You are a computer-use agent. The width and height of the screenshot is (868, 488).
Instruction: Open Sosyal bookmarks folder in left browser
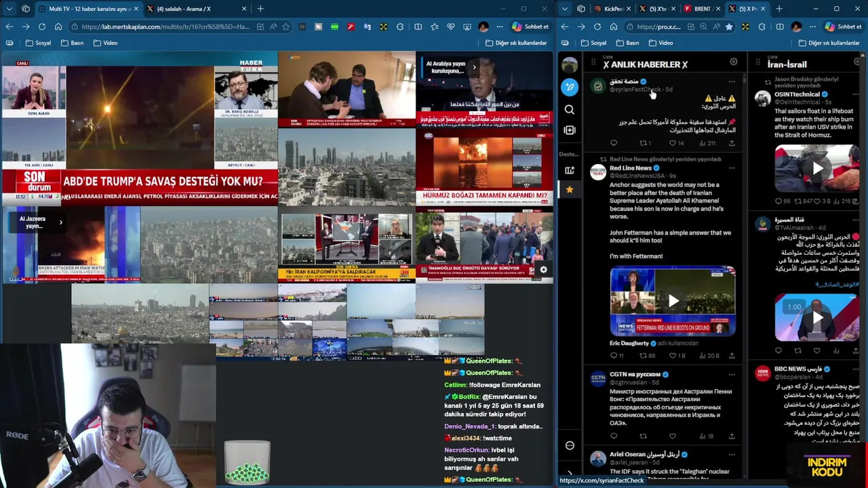pyautogui.click(x=38, y=43)
